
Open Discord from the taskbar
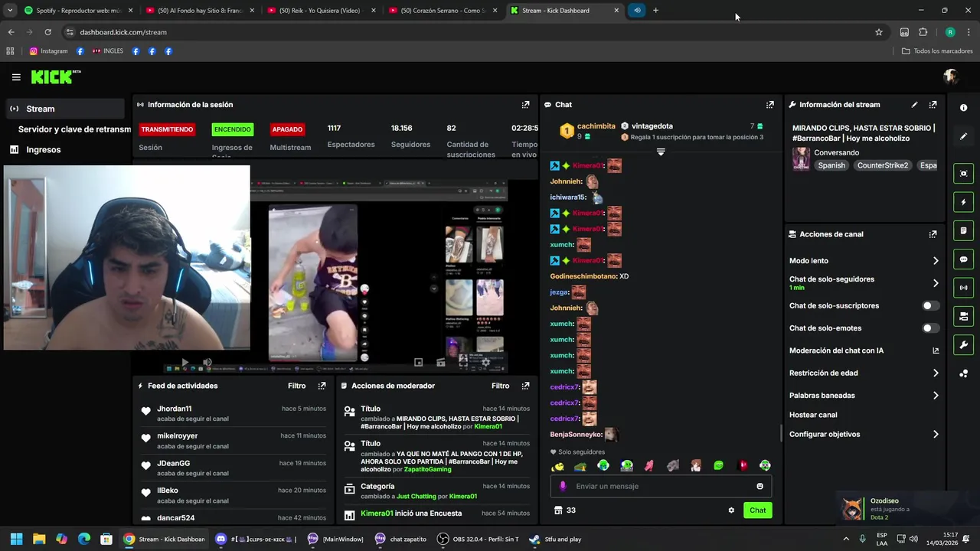[x=256, y=539]
